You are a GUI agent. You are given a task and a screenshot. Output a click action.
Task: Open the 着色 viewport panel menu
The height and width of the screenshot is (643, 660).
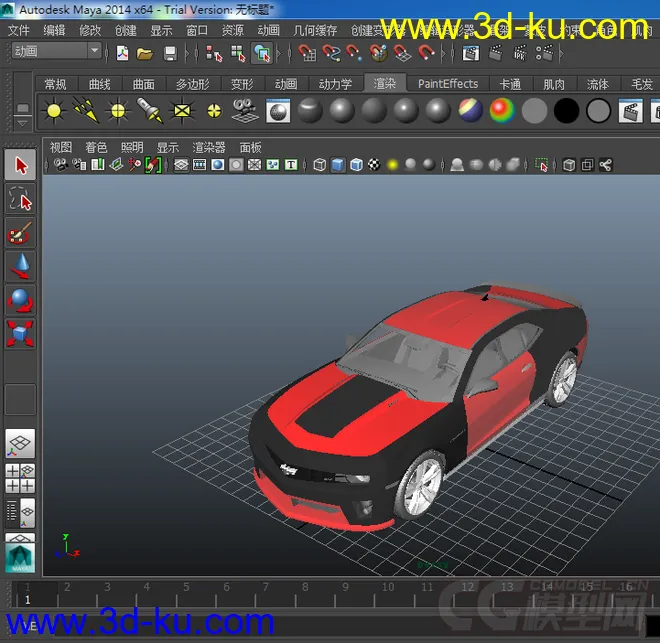(96, 147)
